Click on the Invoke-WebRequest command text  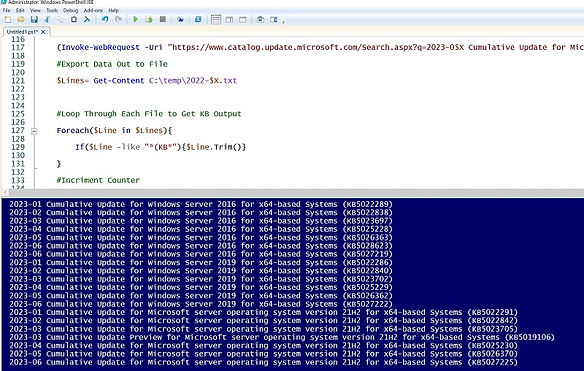100,47
